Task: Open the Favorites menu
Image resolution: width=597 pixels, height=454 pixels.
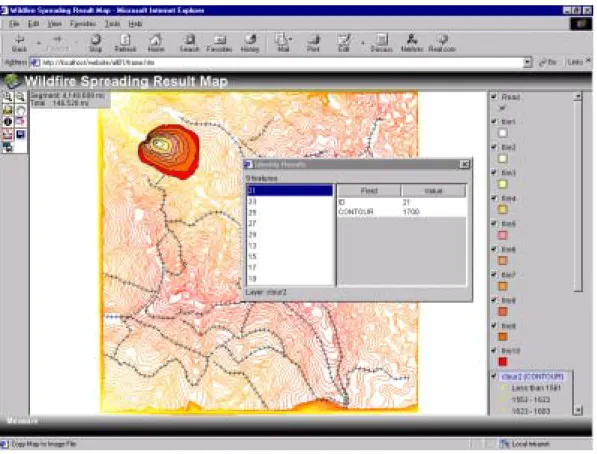Action: pyautogui.click(x=83, y=24)
